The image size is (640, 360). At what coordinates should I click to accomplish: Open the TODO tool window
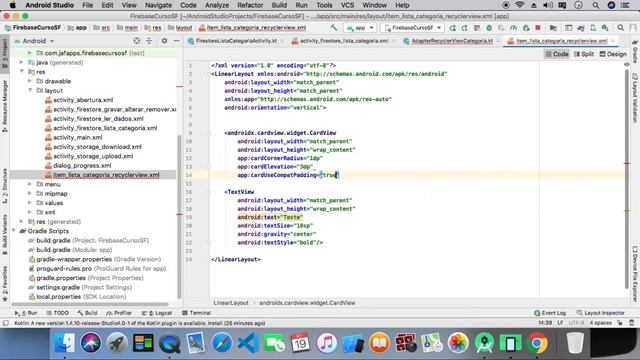click(x=57, y=313)
